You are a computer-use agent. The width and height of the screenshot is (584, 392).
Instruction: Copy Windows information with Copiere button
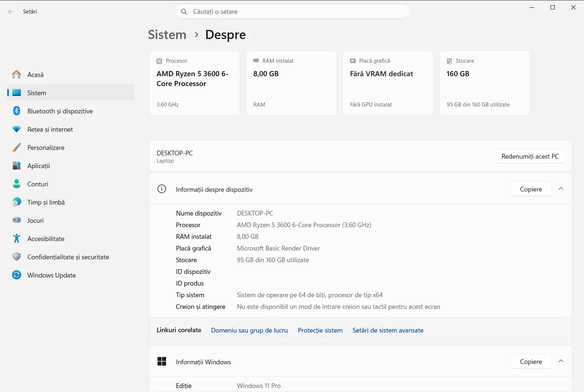531,361
